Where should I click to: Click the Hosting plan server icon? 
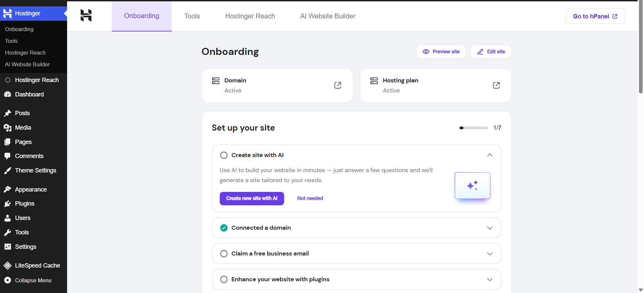point(374,81)
